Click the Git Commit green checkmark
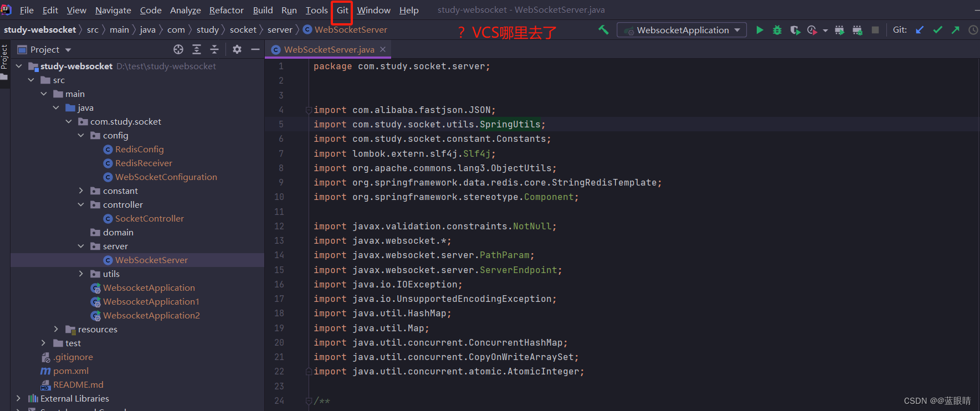Image resolution: width=980 pixels, height=411 pixels. (937, 30)
